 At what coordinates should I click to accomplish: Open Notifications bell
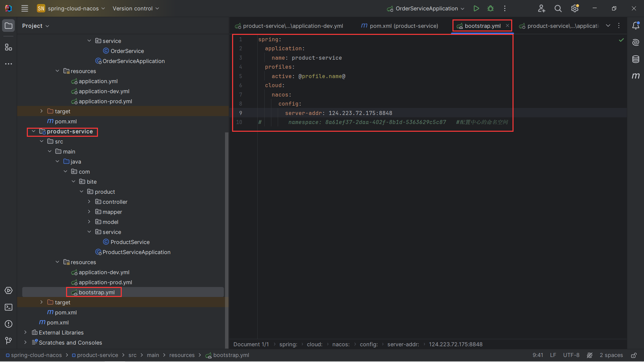pyautogui.click(x=636, y=26)
